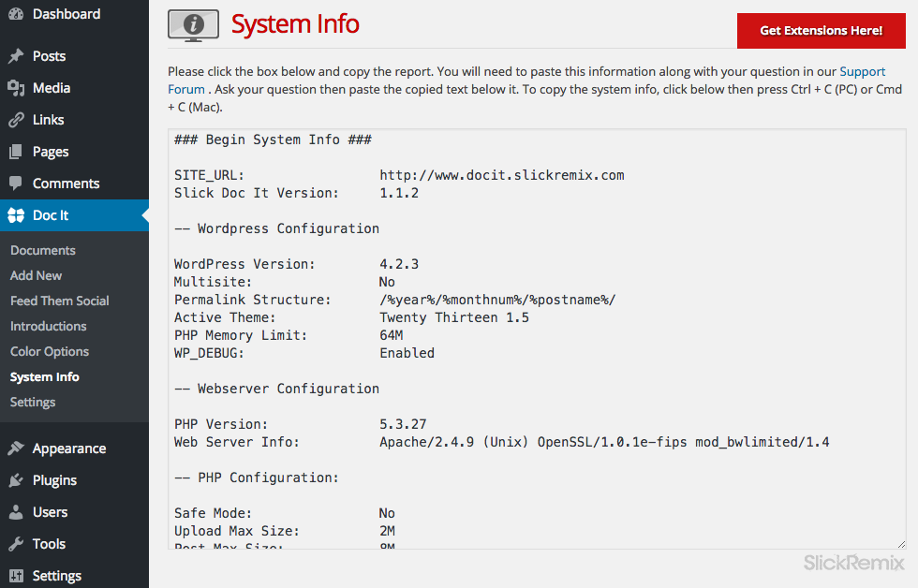The image size is (918, 588).
Task: Click the Begin System Info header line
Action: pyautogui.click(x=273, y=140)
